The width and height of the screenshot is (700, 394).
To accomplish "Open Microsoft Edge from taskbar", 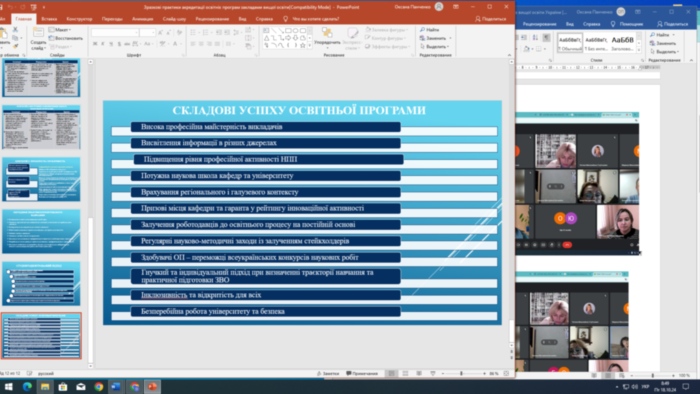I will pyautogui.click(x=27, y=386).
